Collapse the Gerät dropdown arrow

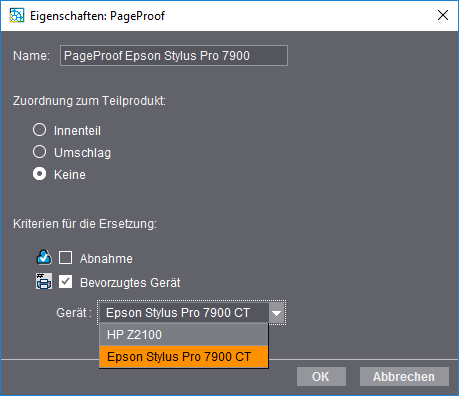[x=276, y=313]
